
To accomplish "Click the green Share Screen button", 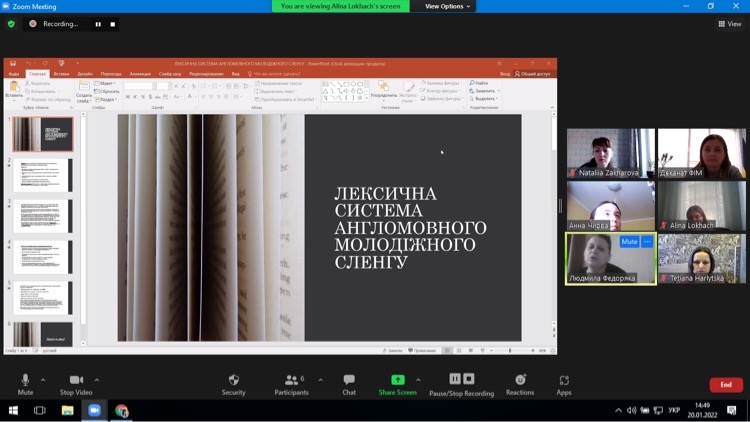I will (x=397, y=384).
